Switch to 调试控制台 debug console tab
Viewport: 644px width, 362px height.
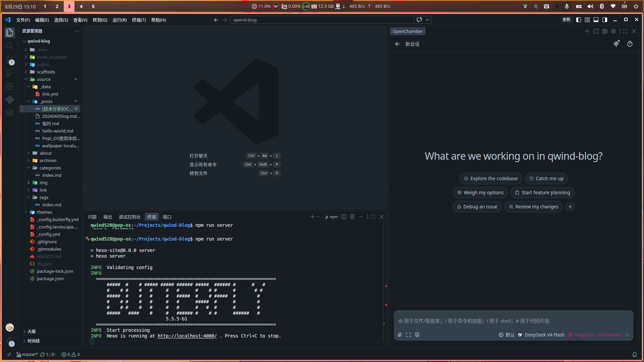pyautogui.click(x=130, y=217)
